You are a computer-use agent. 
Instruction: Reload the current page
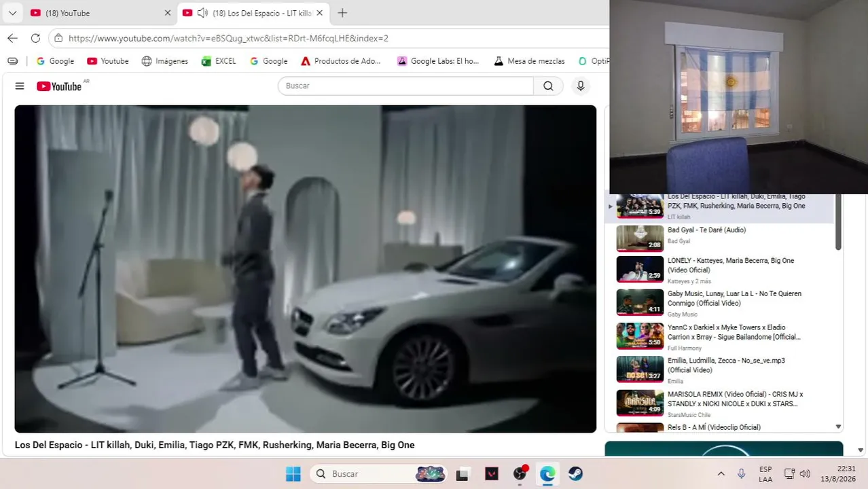pyautogui.click(x=35, y=38)
